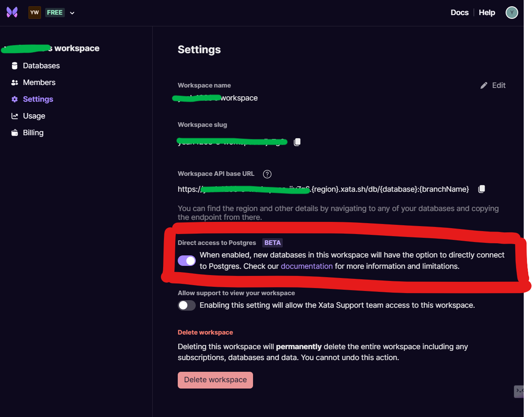Viewport: 532px width, 417px height.
Task: Click the Xata butterfly logo
Action: coord(12,12)
